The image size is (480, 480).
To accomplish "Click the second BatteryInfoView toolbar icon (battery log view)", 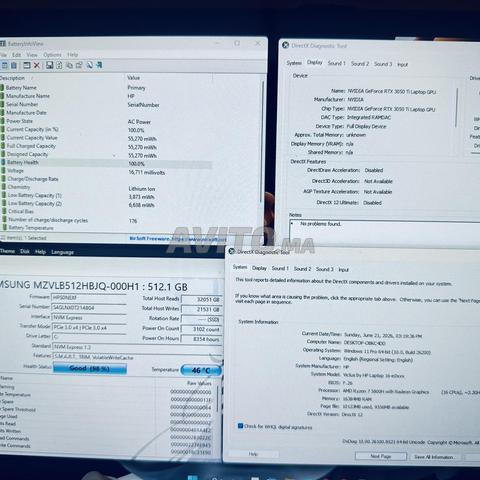I will coord(14,65).
